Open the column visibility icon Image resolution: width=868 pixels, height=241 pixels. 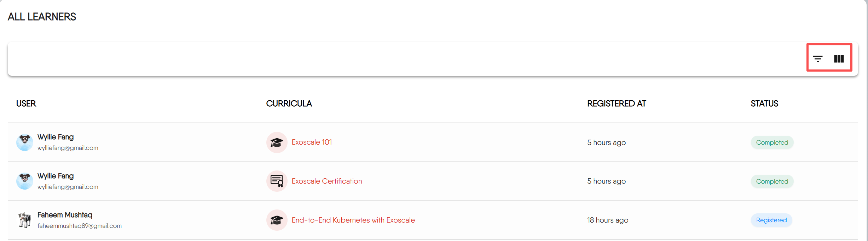[x=839, y=59]
